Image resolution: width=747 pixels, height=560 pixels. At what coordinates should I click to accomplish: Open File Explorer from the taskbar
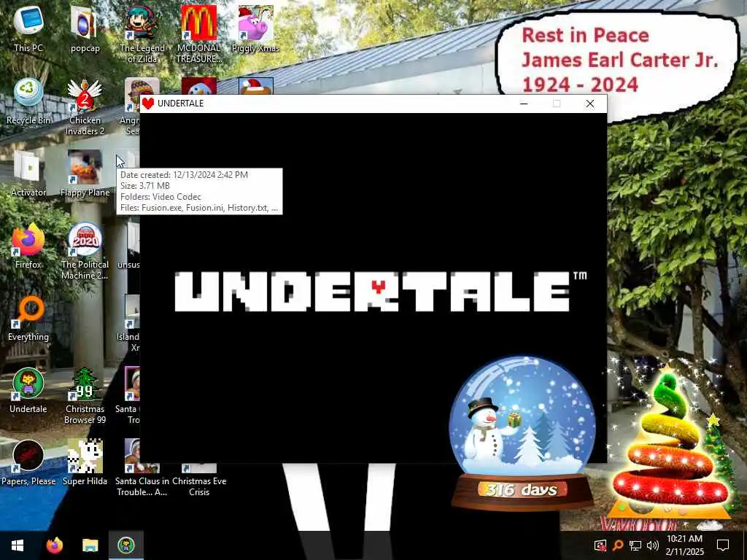(90, 545)
